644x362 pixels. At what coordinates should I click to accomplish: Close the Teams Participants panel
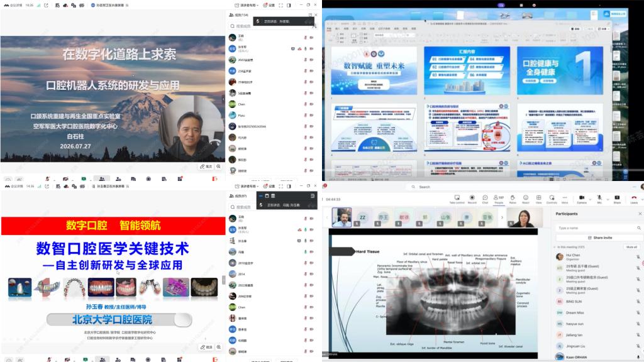pos(640,214)
